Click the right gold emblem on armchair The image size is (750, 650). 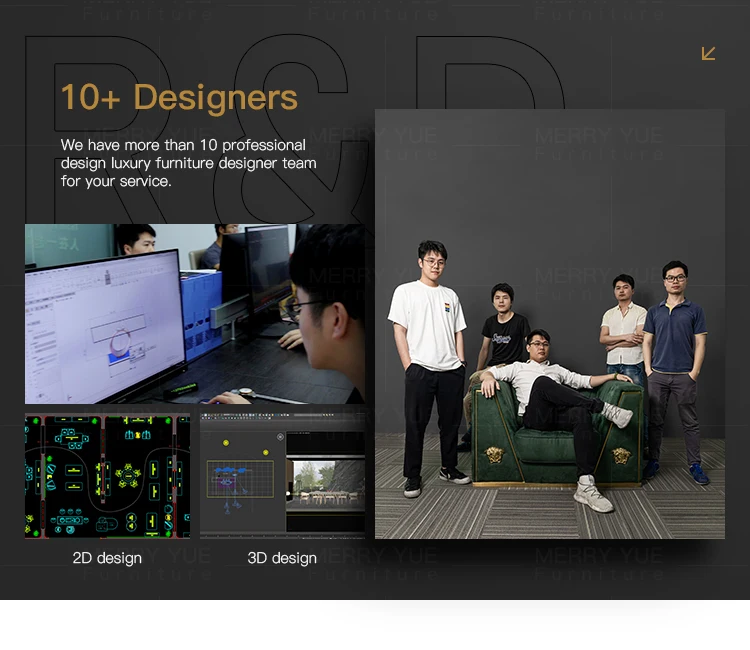coord(621,455)
